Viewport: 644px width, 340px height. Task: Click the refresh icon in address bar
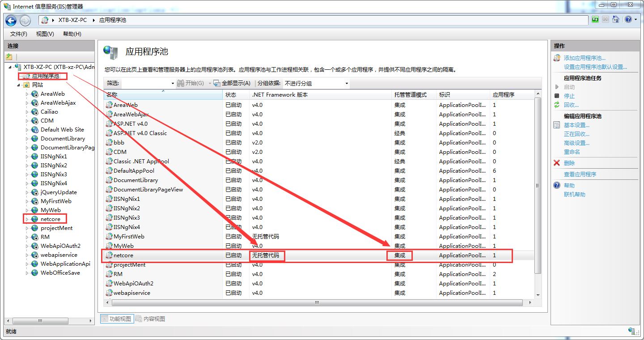tap(595, 20)
